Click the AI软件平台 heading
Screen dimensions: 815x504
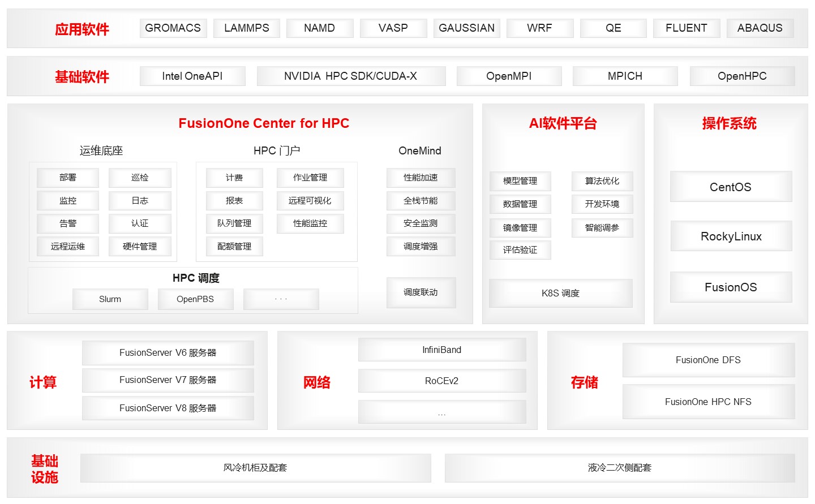(x=563, y=123)
